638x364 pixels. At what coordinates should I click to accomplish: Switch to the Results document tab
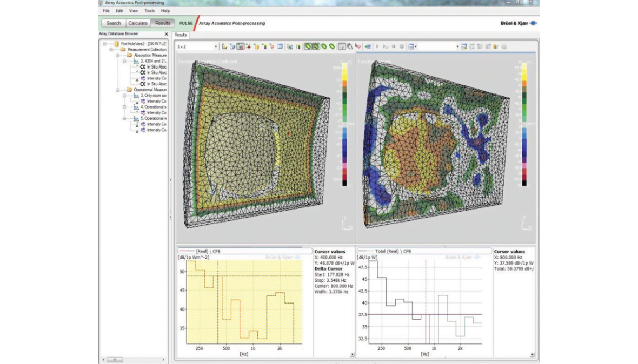pos(181,35)
